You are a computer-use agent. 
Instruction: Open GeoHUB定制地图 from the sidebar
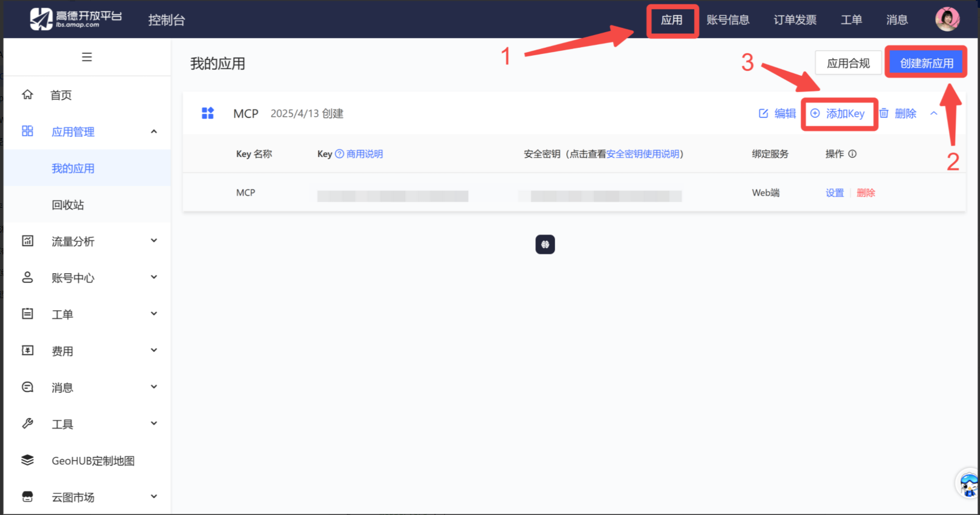(x=93, y=461)
